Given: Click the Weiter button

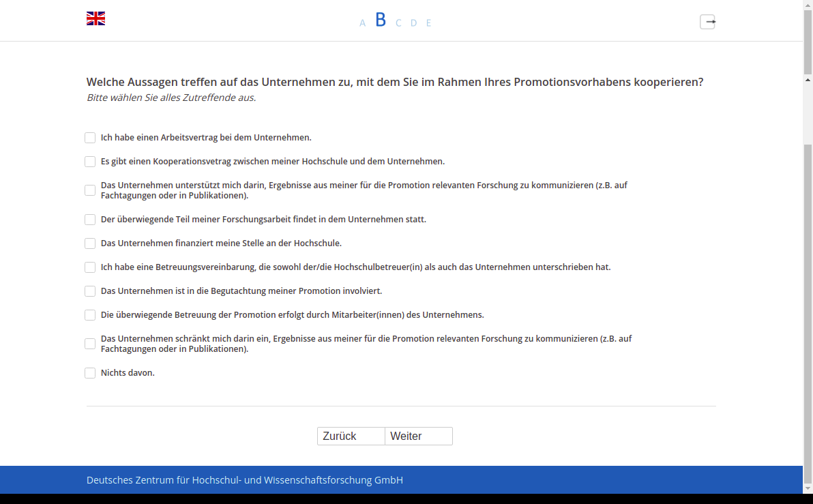Looking at the screenshot, I should pyautogui.click(x=419, y=436).
